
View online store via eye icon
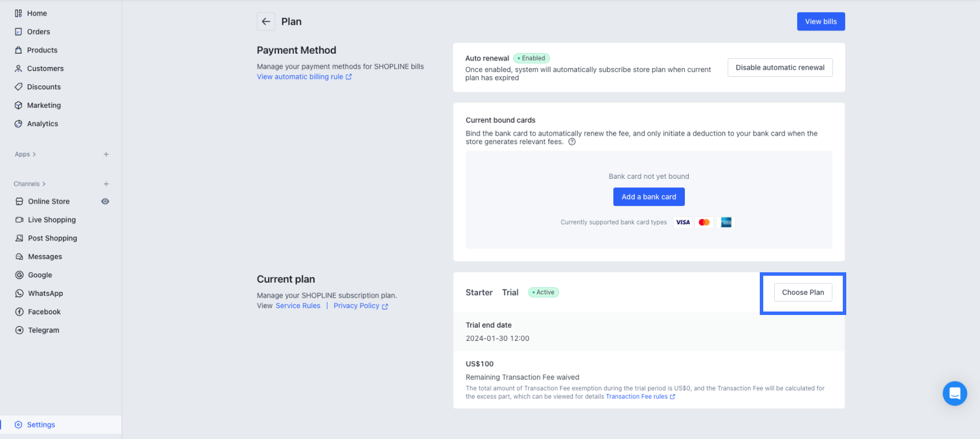pyautogui.click(x=105, y=201)
